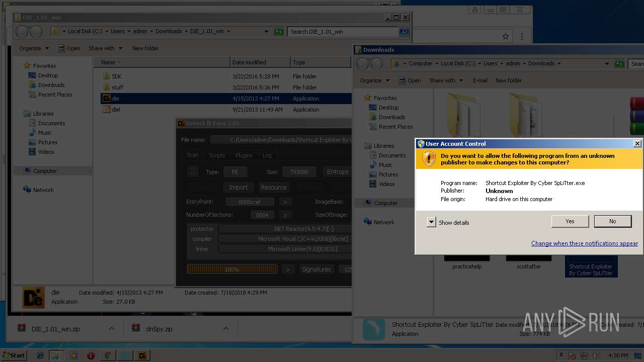Click the 100% scan progress bar
The width and height of the screenshot is (644, 362).
[x=232, y=269]
